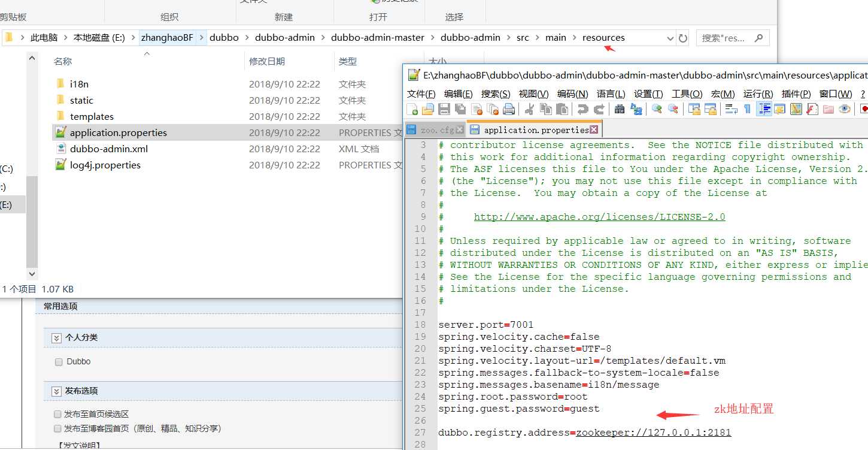Open the Apache LICENSE-2.0 link

[x=599, y=217]
